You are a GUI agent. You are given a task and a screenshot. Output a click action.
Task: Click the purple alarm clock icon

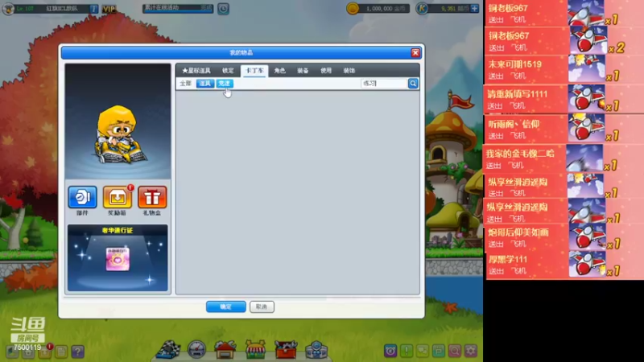(390, 351)
